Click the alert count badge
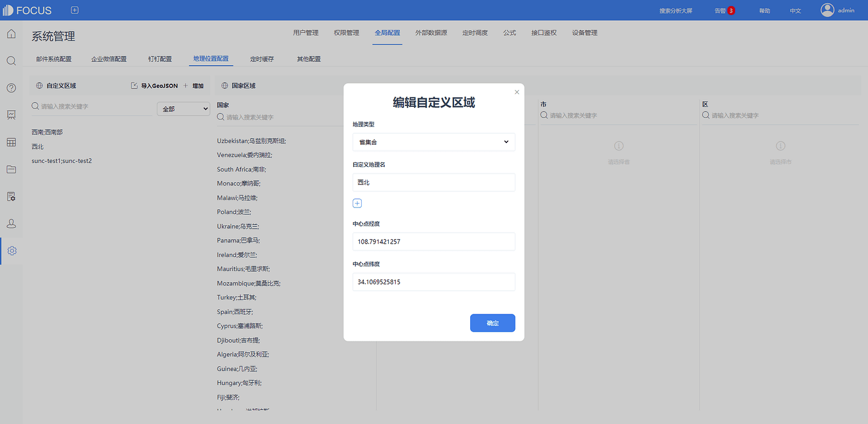 [731, 10]
